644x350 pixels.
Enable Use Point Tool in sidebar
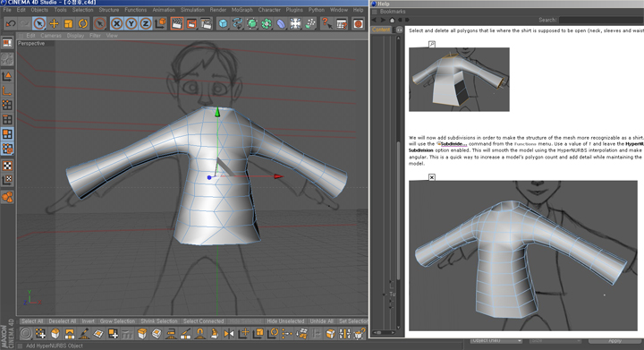coord(7,105)
